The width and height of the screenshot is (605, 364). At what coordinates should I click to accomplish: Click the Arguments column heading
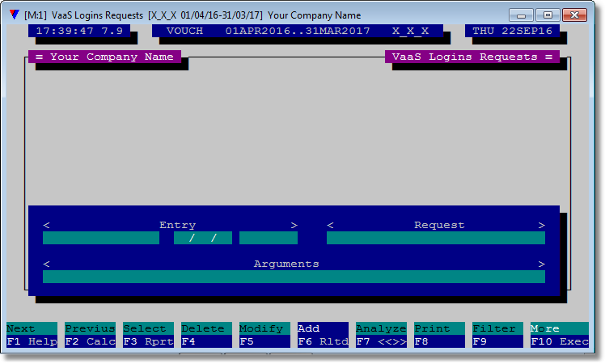pos(286,264)
